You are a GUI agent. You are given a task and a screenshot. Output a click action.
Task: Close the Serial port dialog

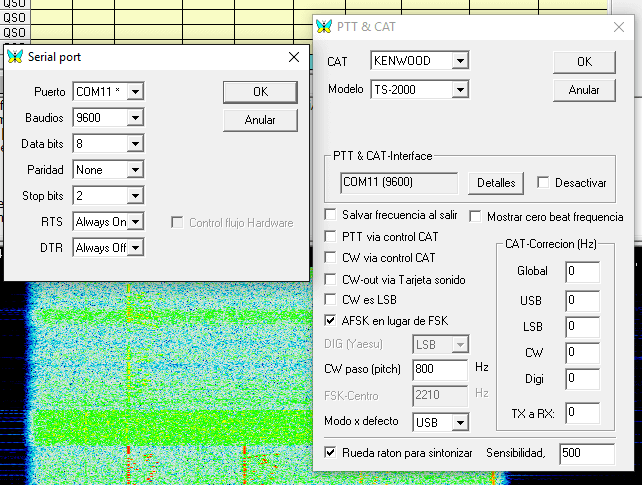coord(294,57)
